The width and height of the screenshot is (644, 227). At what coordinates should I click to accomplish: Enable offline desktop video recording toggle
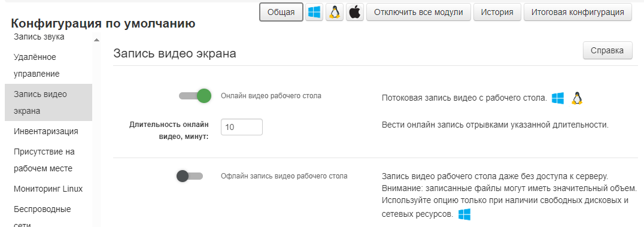coord(189,176)
